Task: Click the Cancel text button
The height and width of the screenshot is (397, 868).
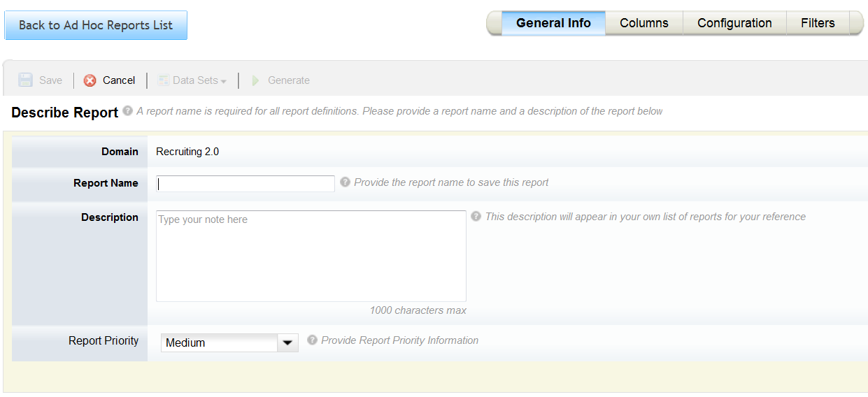Action: (x=119, y=80)
